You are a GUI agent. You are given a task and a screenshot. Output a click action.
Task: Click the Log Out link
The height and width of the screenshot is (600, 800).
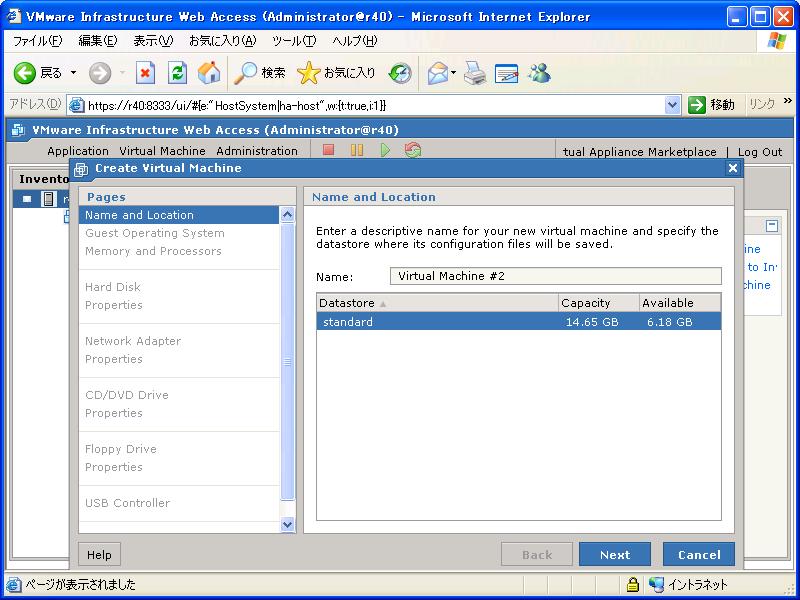pos(760,152)
